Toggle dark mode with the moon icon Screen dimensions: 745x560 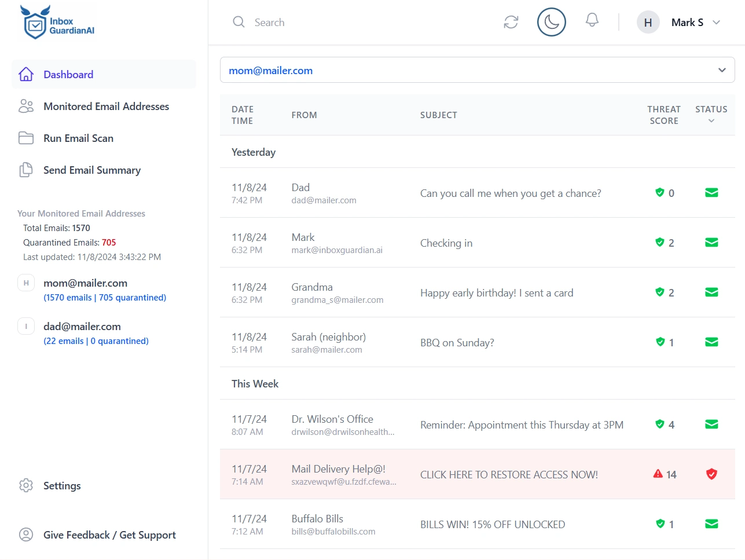point(551,22)
